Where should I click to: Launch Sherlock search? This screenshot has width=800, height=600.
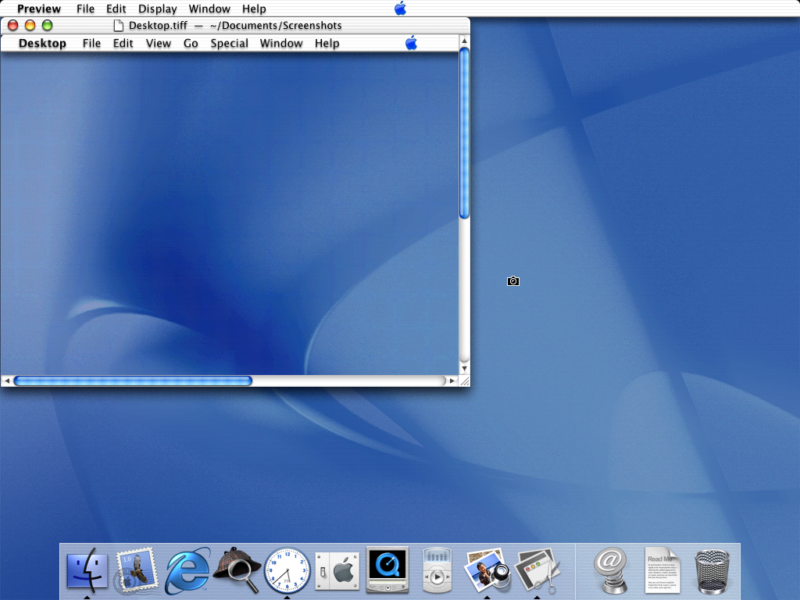tap(237, 568)
